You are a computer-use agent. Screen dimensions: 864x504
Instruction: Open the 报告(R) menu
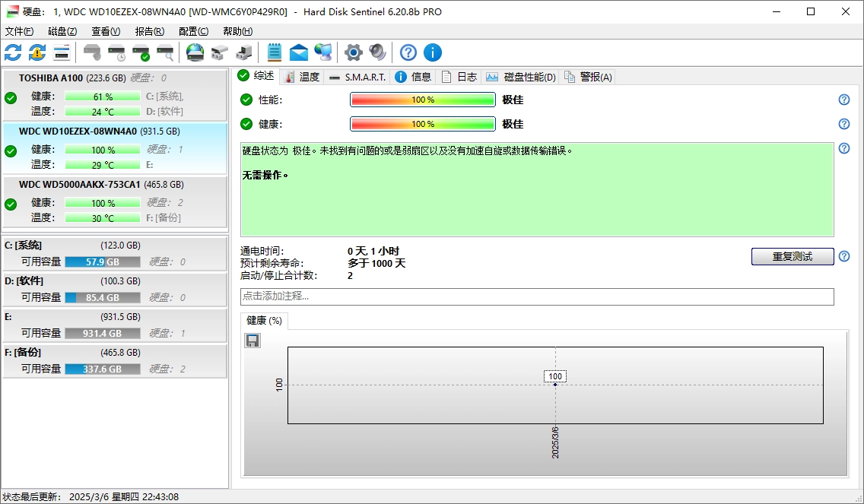coord(149,31)
